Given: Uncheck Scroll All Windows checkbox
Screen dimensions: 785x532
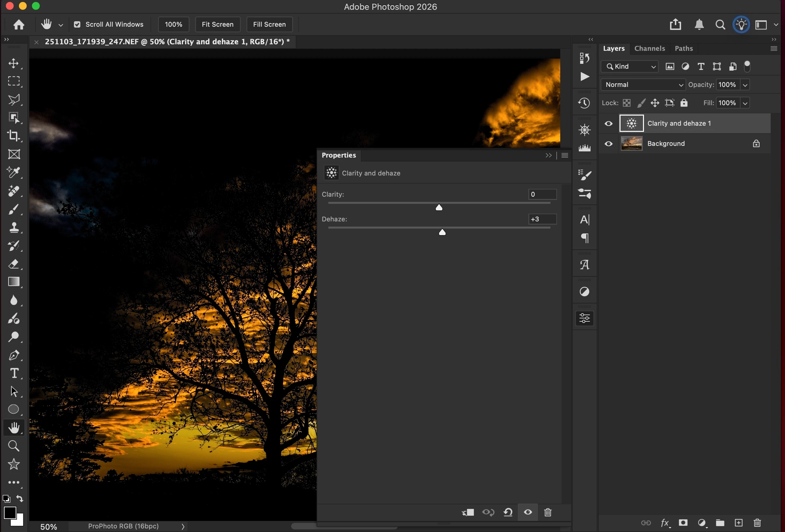Looking at the screenshot, I should point(77,24).
